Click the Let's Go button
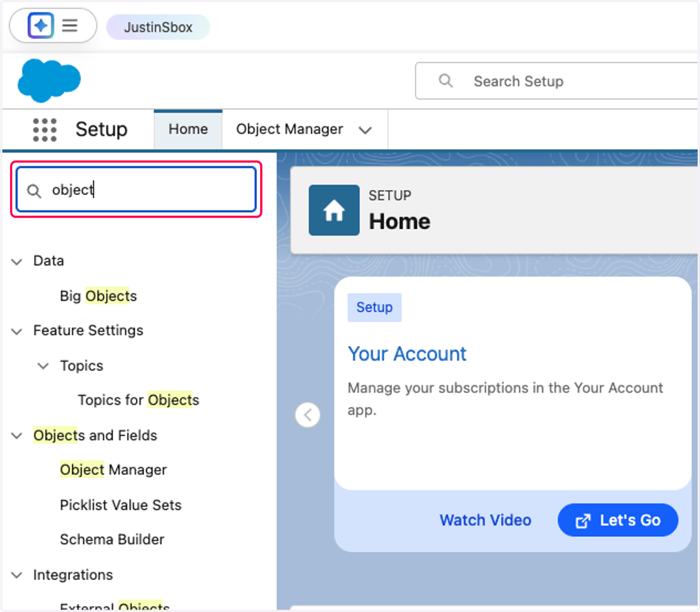Screen dimensions: 700x612 (x=618, y=520)
